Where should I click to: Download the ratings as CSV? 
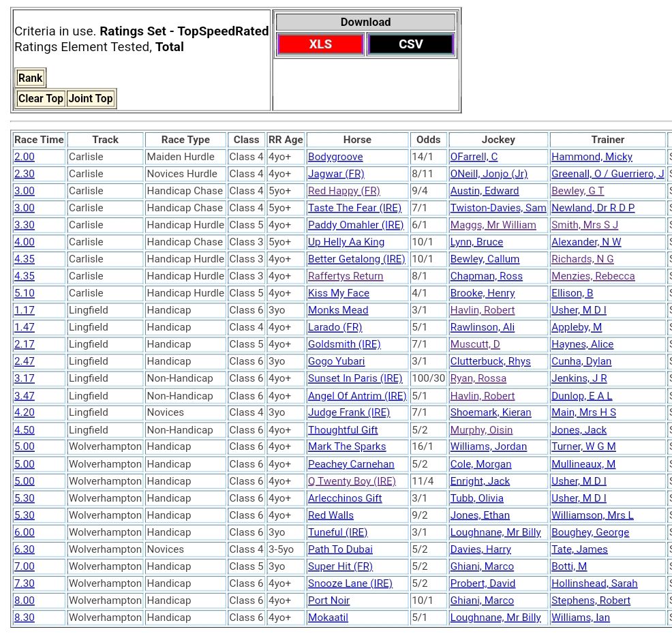[410, 44]
